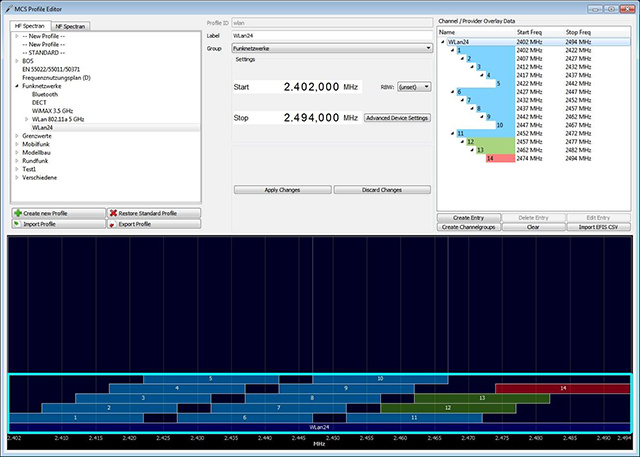Click the Stop frequency value 2.494,000
Viewport: 640px width, 457px height.
pyautogui.click(x=311, y=118)
